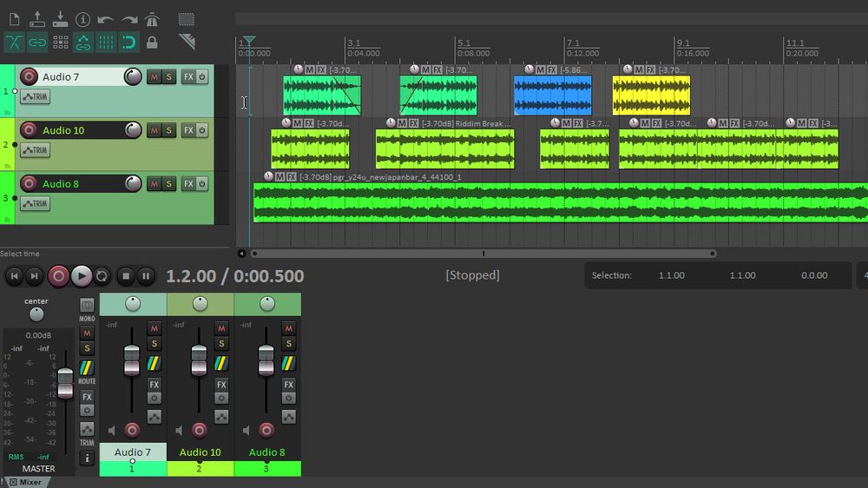Click Audio 7 volume knob in track panel
This screenshot has height=488, width=868.
click(x=133, y=76)
